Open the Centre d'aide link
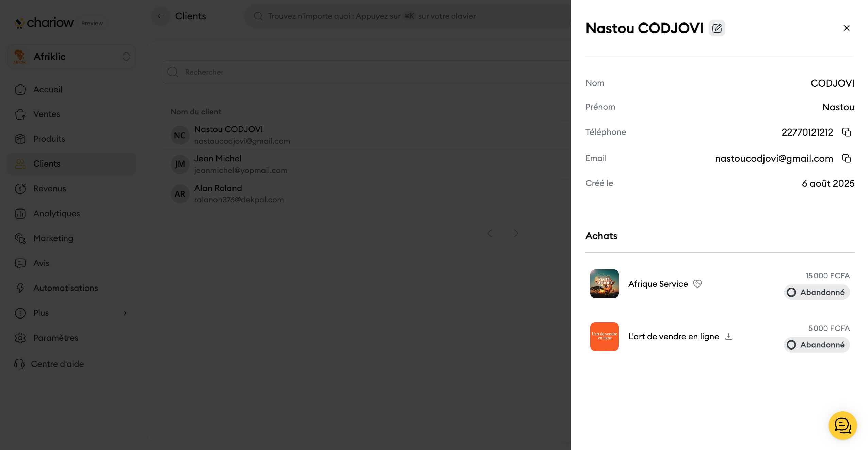The image size is (868, 450). (57, 364)
